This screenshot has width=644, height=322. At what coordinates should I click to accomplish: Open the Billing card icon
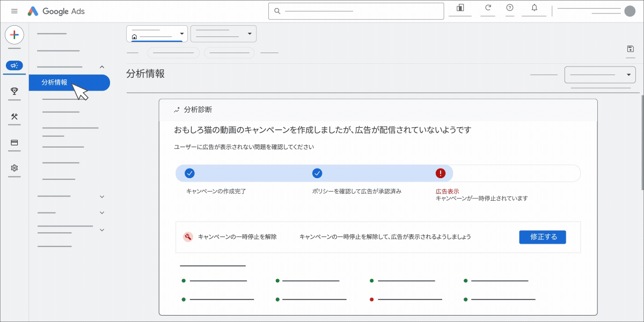(14, 142)
